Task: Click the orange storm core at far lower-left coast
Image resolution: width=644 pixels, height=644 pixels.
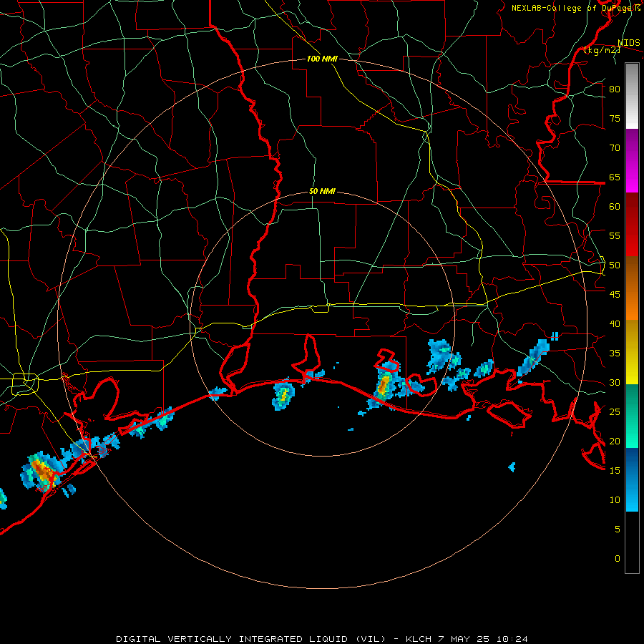Action: (42, 472)
